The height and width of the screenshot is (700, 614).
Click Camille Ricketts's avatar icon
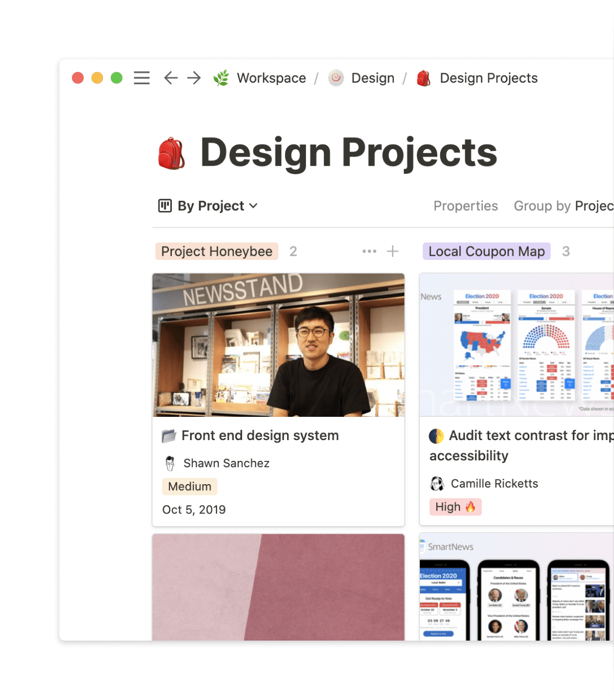[x=436, y=483]
